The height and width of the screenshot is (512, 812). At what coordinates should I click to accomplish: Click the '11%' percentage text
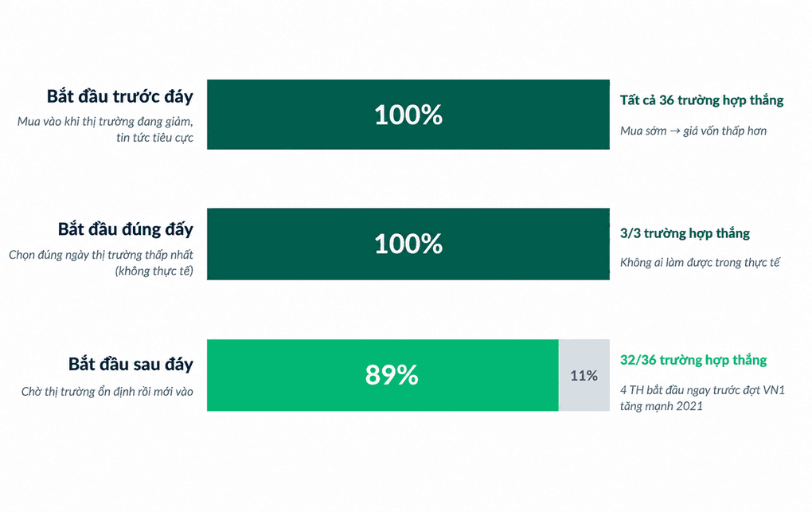(x=584, y=376)
